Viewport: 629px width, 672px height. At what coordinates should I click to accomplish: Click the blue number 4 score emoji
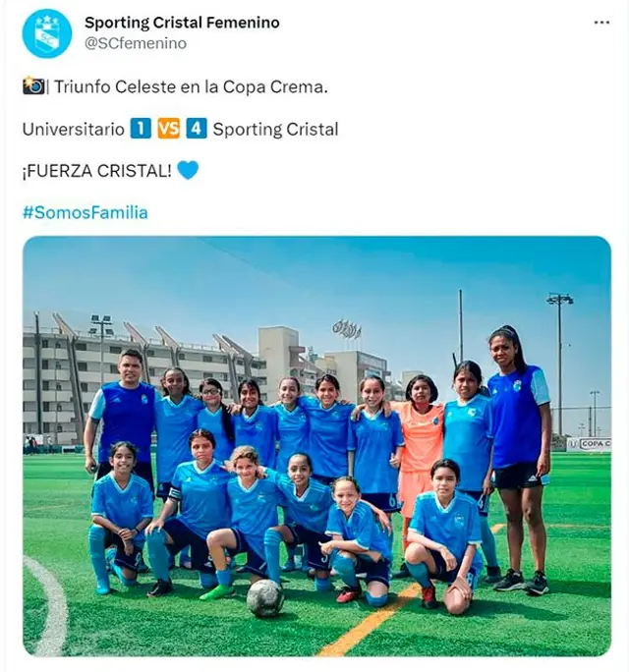tap(197, 129)
